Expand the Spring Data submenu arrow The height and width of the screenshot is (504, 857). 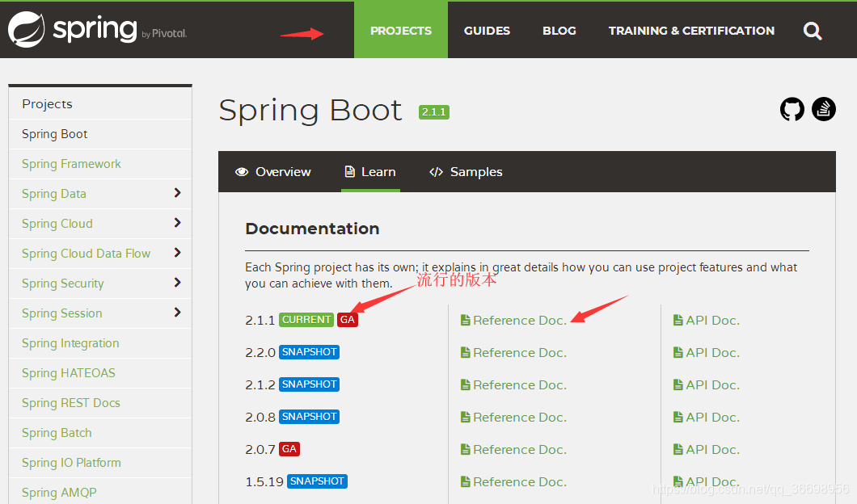177,193
